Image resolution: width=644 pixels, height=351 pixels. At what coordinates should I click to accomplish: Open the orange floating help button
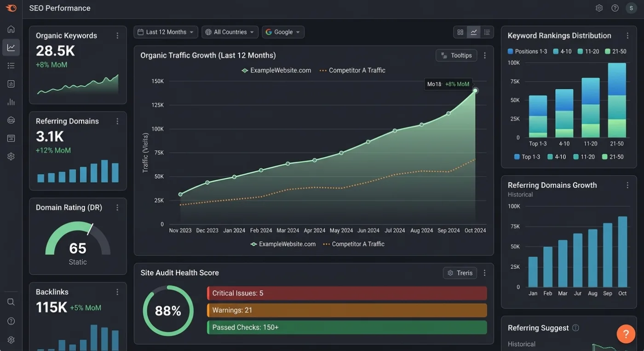(x=626, y=334)
